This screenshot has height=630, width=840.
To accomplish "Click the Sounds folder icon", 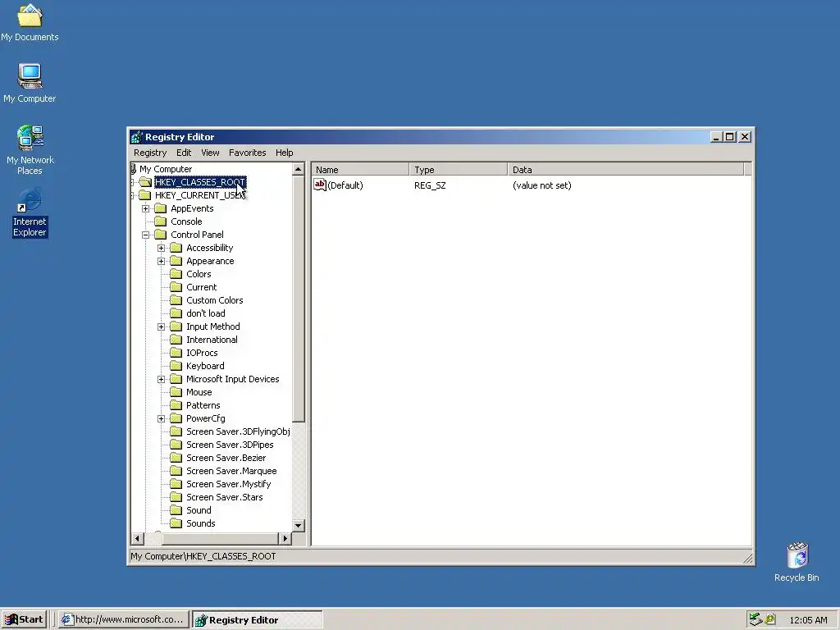I will click(x=176, y=523).
